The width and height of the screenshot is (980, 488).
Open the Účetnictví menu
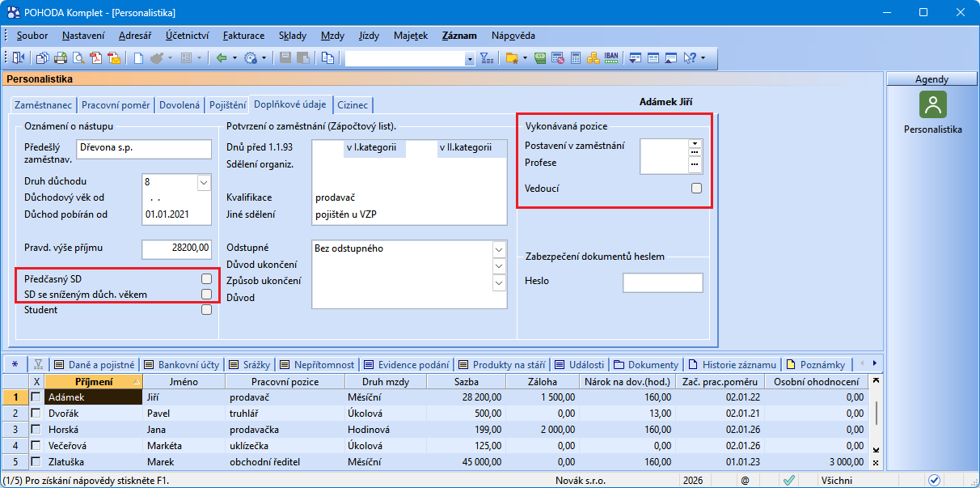point(188,36)
